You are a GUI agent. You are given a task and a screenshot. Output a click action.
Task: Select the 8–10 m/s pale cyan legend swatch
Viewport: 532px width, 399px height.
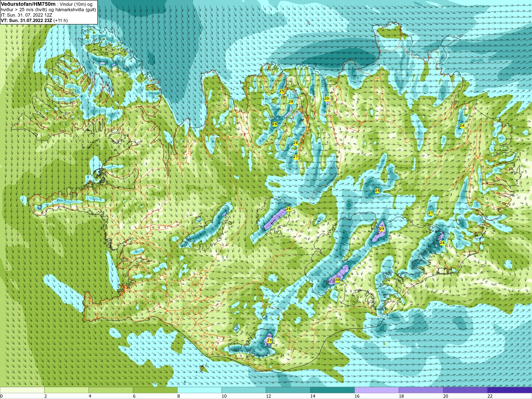pos(199,390)
